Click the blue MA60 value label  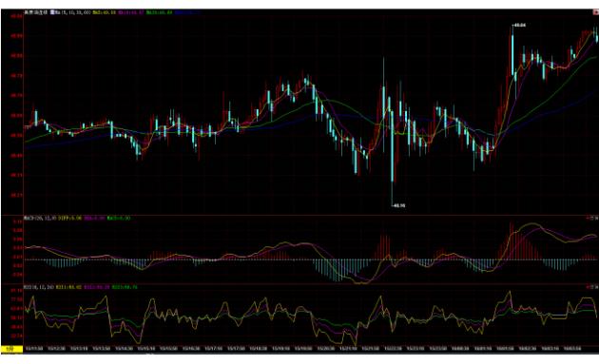point(187,12)
